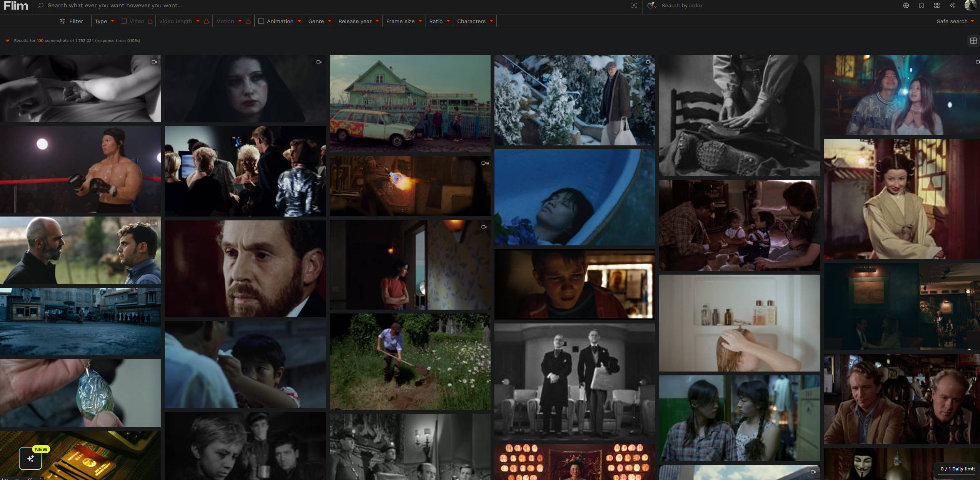Screen dimensions: 980x480
Task: Open the Frame size filter menu
Action: (x=404, y=21)
